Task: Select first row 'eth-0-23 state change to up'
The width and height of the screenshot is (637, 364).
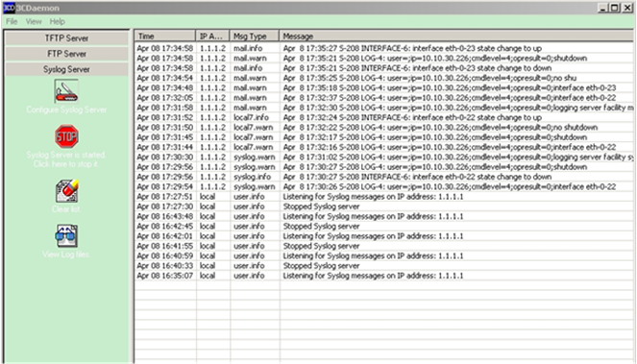Action: 384,48
